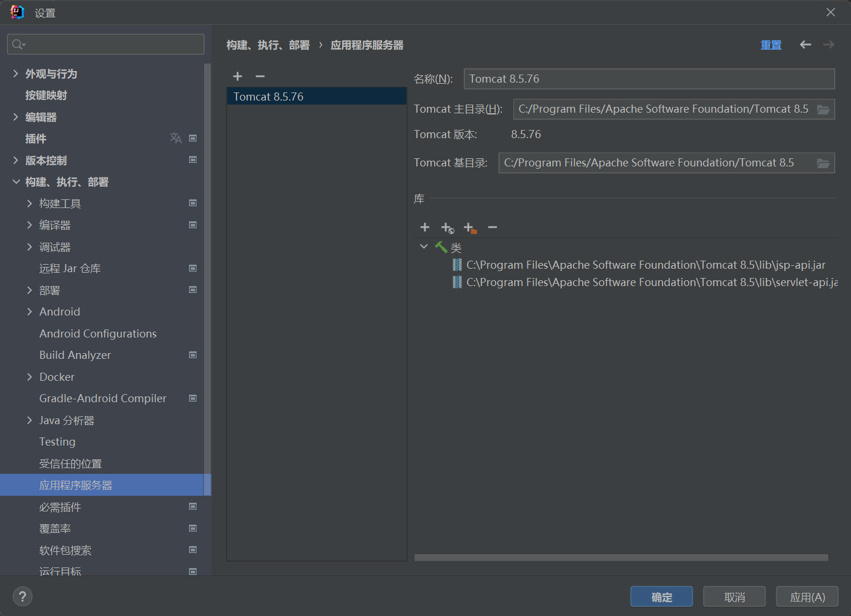This screenshot has width=851, height=616.
Task: Open the 远程 Jar 仓库 settings page
Action: (70, 269)
